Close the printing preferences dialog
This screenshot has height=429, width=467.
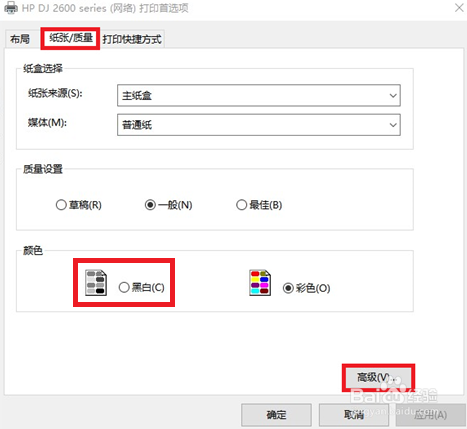click(x=459, y=7)
